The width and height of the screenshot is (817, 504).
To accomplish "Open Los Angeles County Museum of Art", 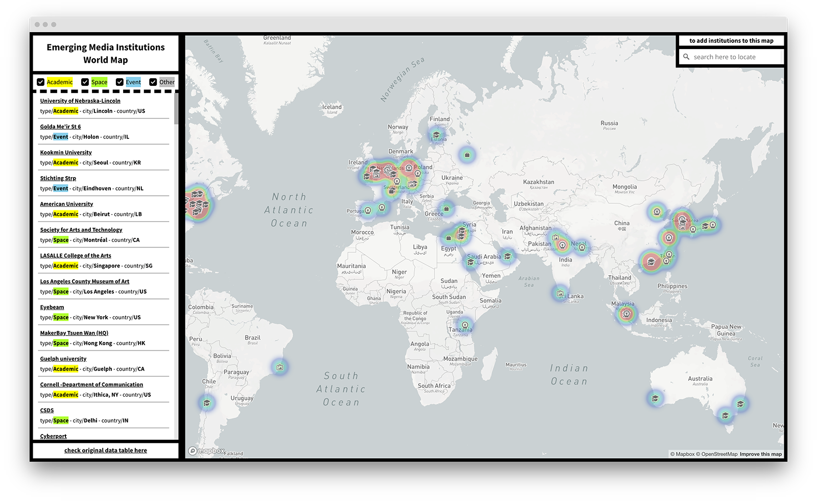I will pos(85,281).
